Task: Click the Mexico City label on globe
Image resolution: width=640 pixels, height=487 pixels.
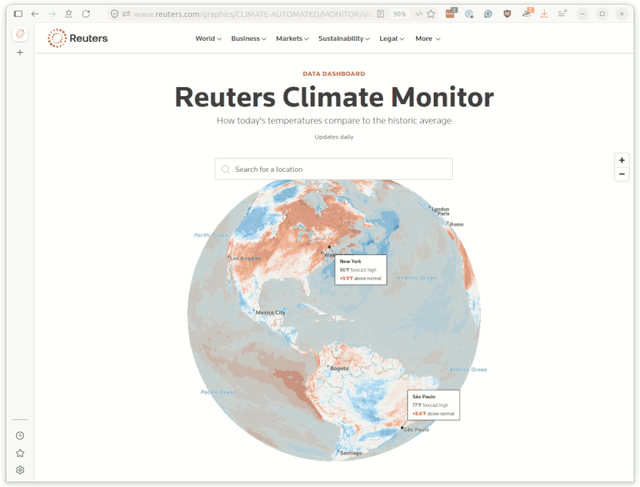Action: [271, 312]
